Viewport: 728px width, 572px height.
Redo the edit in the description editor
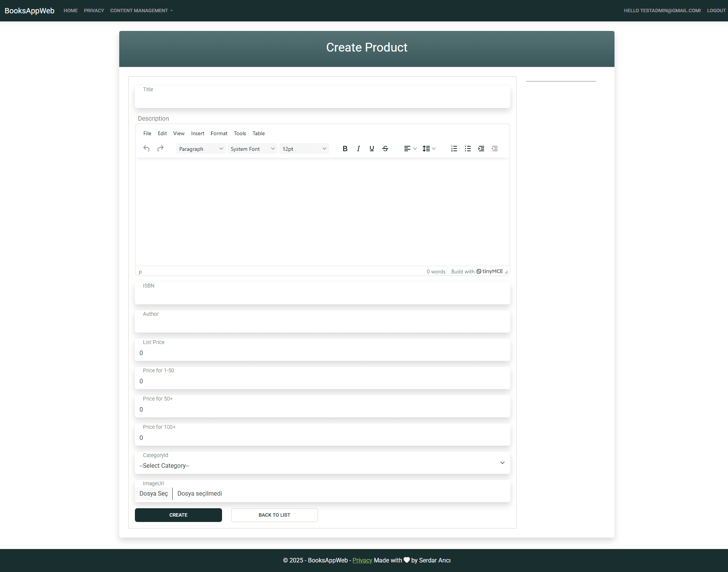click(161, 149)
